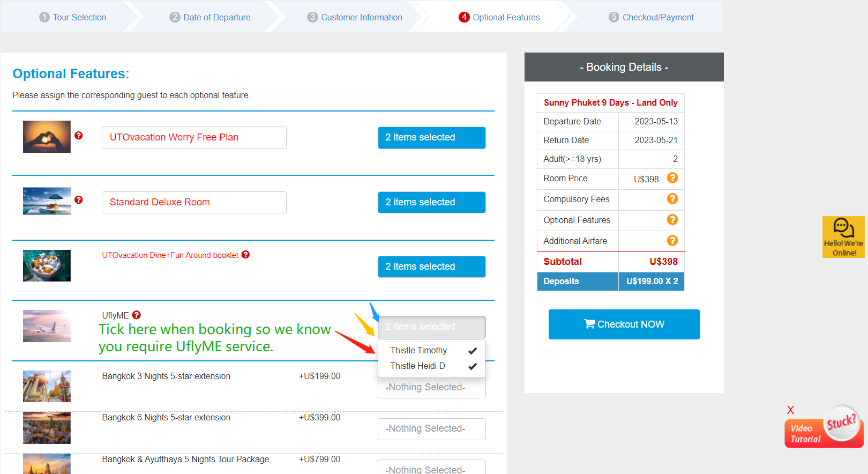Open Bangkok 6 Nights Nothing Selected dropdown
This screenshot has width=868, height=474.
pyautogui.click(x=432, y=429)
